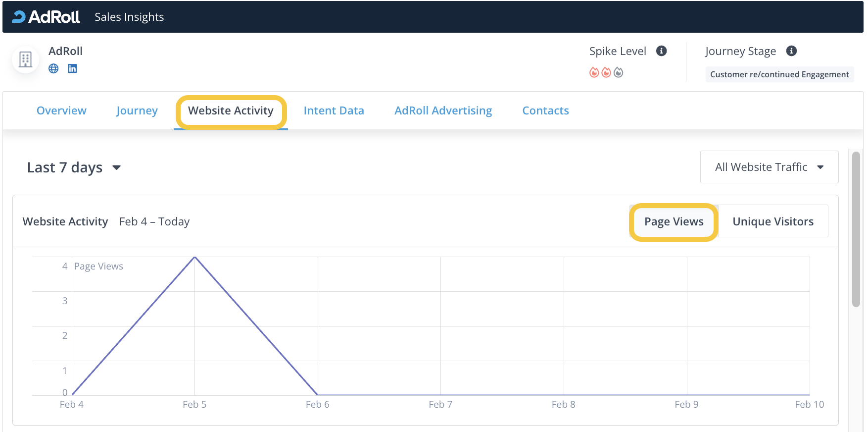
Task: Open the All Website Traffic dropdown
Action: pyautogui.click(x=769, y=167)
